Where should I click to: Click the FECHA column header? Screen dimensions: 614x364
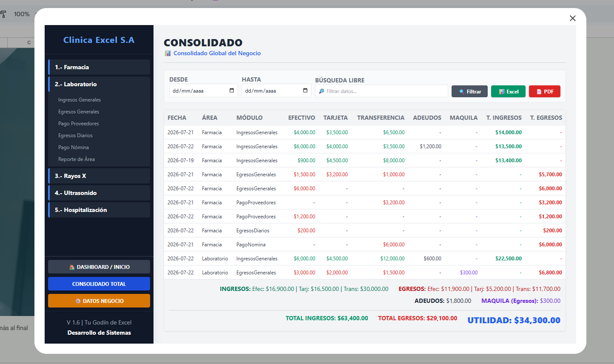click(x=177, y=118)
